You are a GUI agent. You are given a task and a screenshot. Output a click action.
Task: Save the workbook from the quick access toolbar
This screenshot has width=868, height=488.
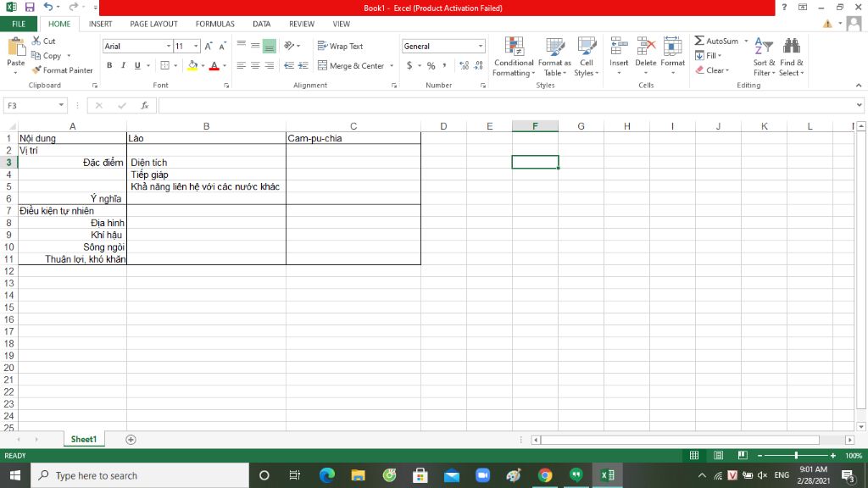coord(30,7)
